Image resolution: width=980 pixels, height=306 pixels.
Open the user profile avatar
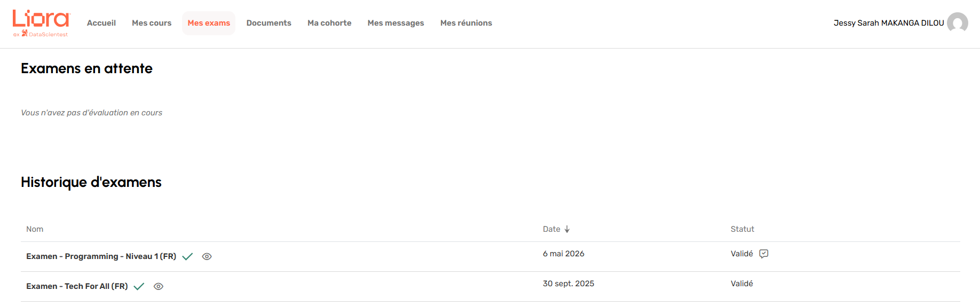[x=957, y=23]
